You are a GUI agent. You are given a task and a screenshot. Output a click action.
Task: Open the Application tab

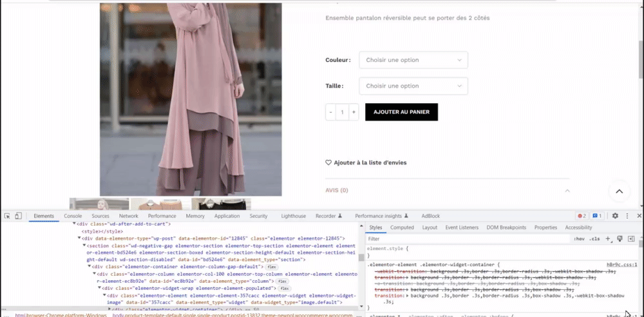[x=227, y=216]
